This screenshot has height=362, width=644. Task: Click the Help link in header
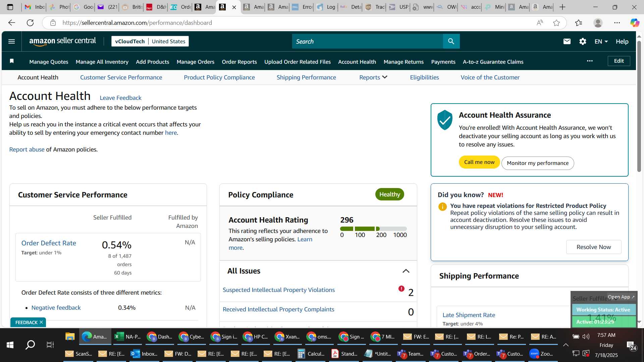pos(622,41)
